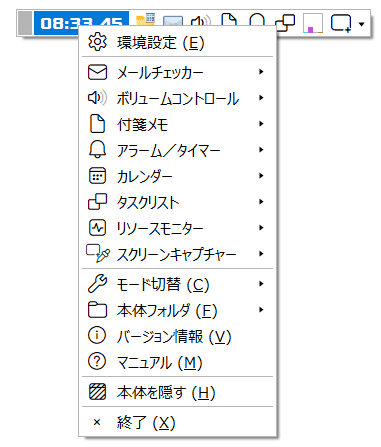The height and width of the screenshot is (447, 381).
Task: Click the task list icon in toolbar
Action: point(285,23)
